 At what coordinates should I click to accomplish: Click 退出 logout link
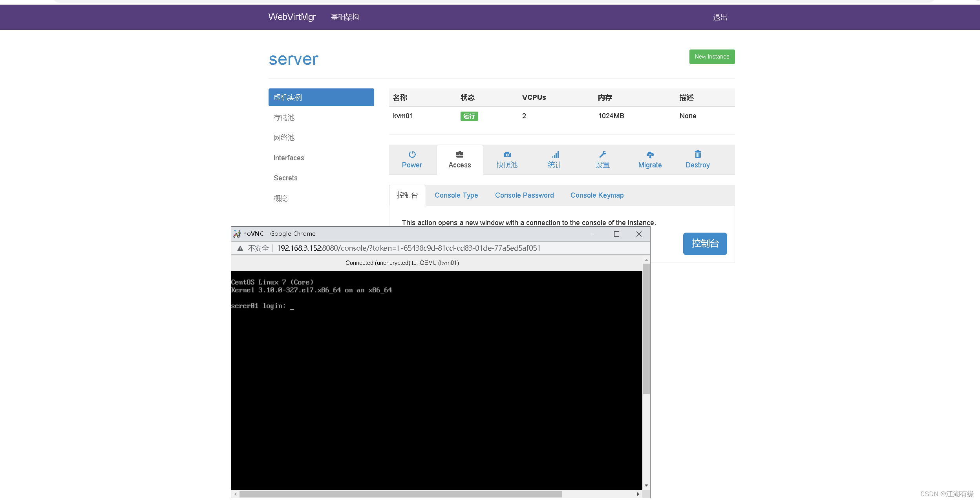pos(720,17)
